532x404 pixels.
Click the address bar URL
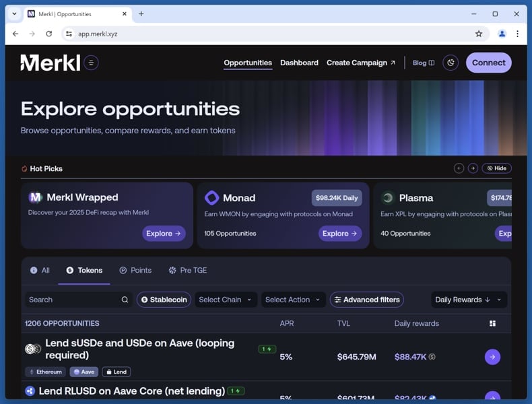point(98,34)
